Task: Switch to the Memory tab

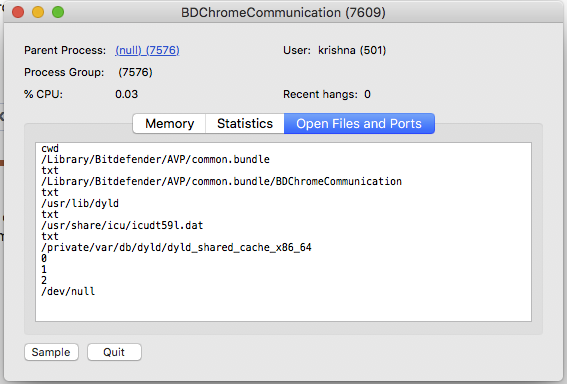Action: (169, 124)
